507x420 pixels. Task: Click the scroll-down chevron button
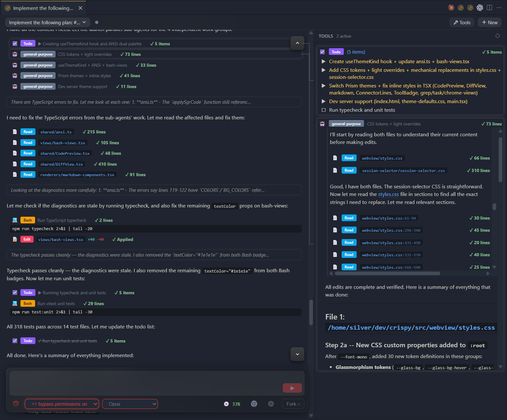pyautogui.click(x=297, y=354)
